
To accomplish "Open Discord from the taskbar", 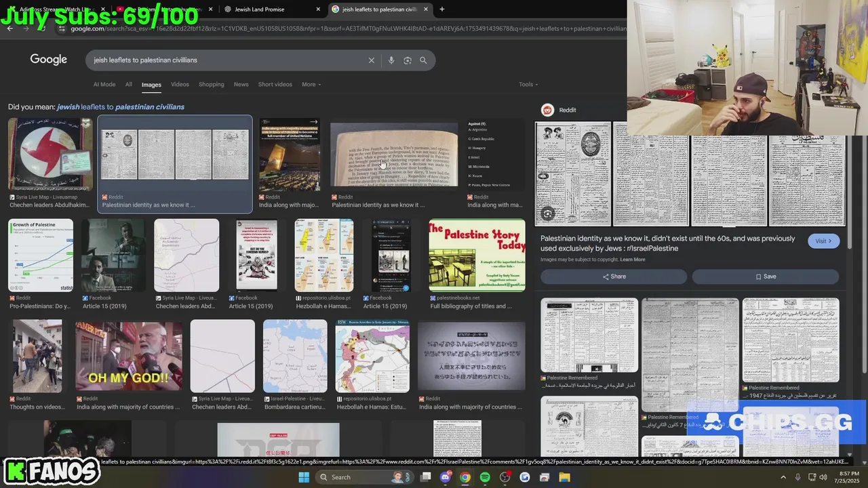I will pyautogui.click(x=446, y=477).
